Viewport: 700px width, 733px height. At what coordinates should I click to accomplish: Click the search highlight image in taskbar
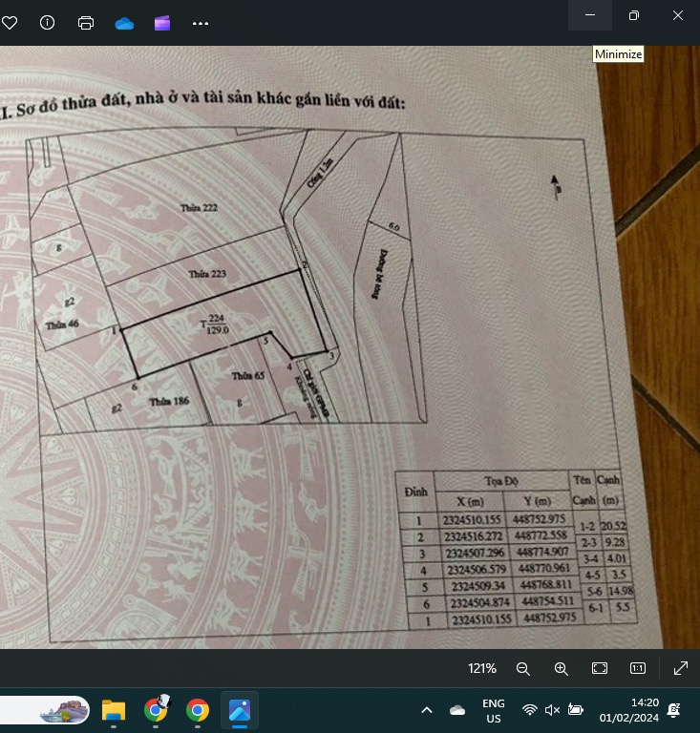tap(65, 710)
